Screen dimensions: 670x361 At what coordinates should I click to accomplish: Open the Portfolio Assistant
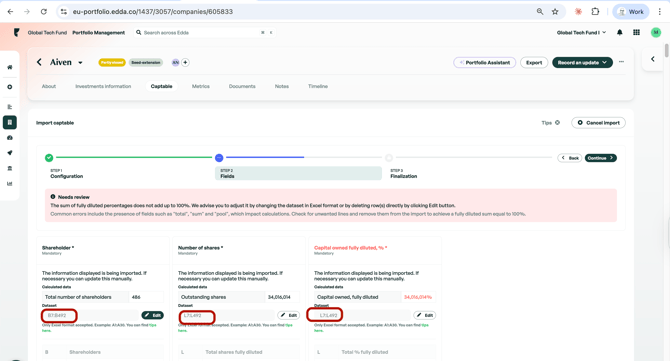pyautogui.click(x=485, y=62)
